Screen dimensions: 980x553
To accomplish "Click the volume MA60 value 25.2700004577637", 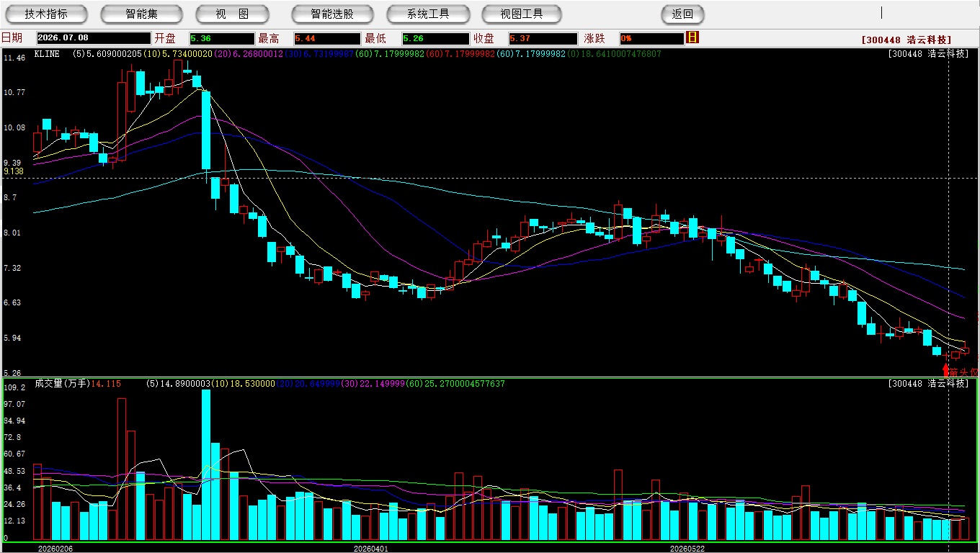I will pyautogui.click(x=466, y=384).
